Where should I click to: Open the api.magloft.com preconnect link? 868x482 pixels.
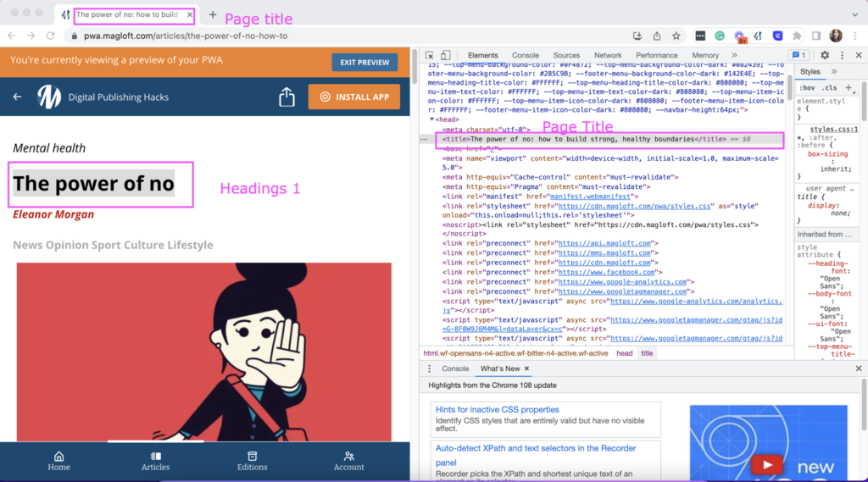click(x=604, y=243)
